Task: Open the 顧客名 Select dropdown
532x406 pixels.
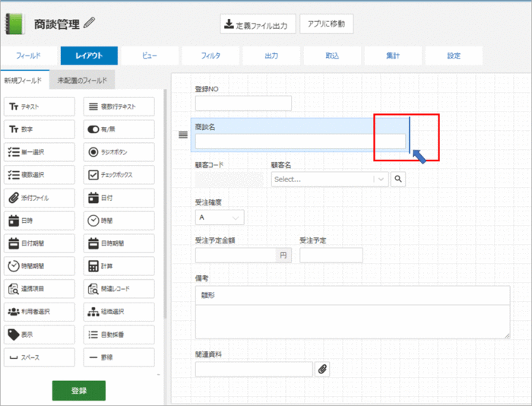Action: [330, 179]
